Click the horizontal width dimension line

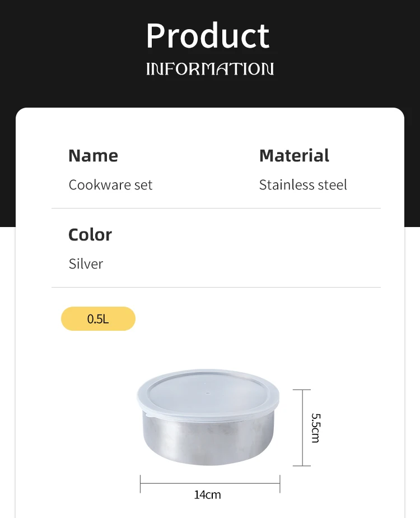point(209,483)
